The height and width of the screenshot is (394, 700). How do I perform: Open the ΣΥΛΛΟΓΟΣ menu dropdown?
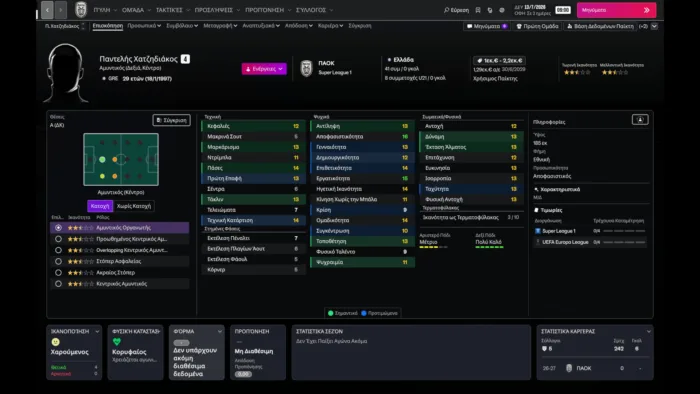tap(314, 10)
